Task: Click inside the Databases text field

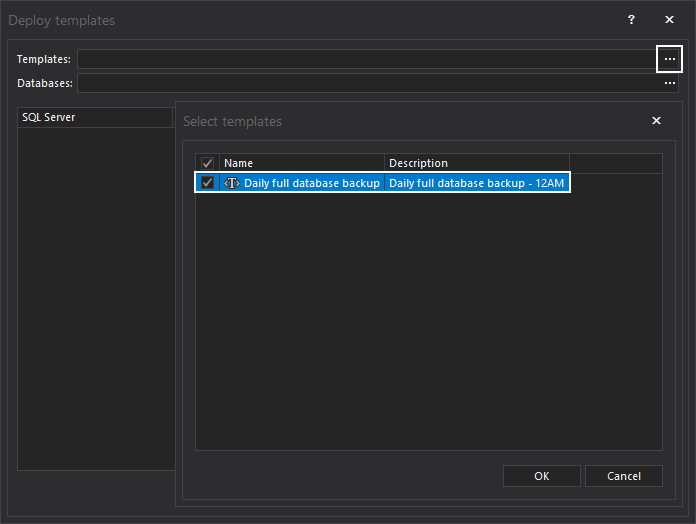Action: coord(365,83)
